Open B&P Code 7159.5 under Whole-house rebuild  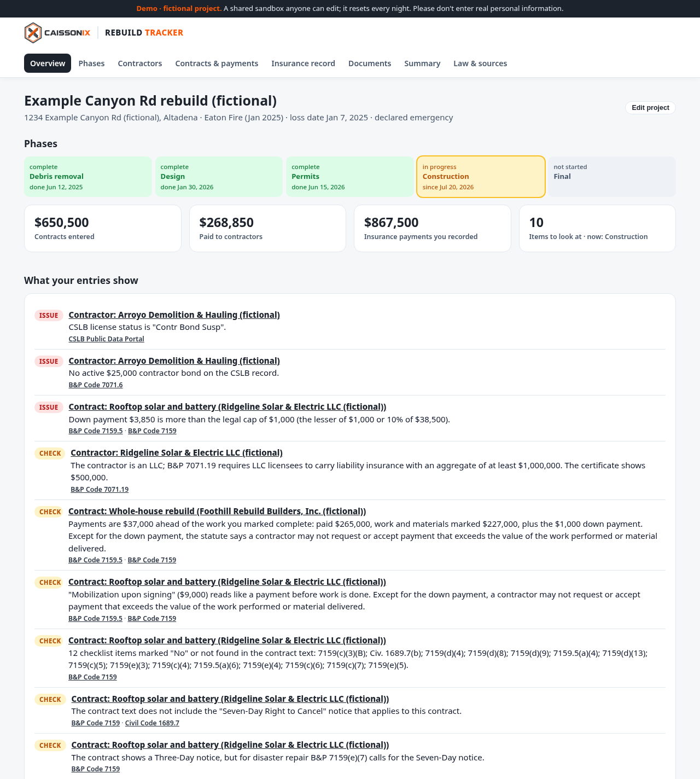pyautogui.click(x=95, y=560)
